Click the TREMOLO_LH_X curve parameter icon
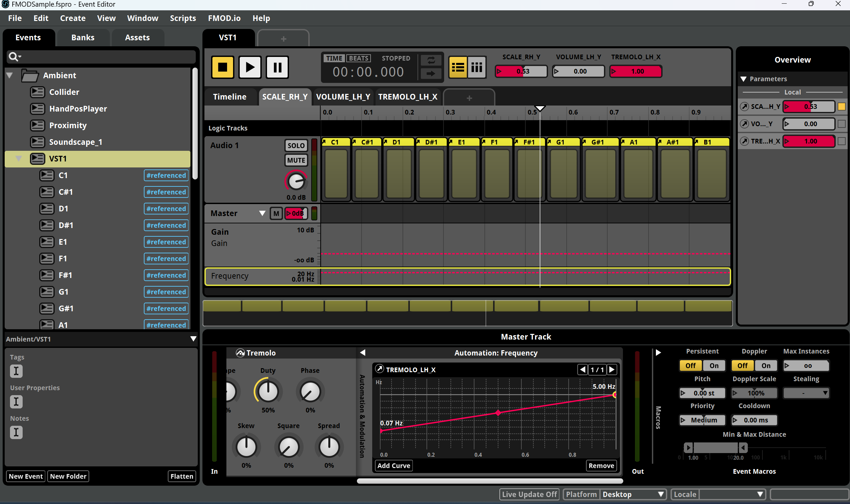 (x=379, y=369)
